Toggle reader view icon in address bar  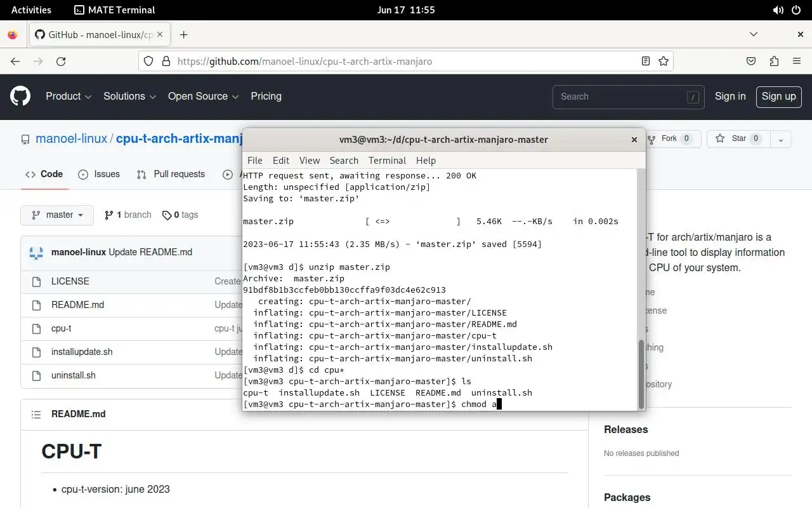tap(645, 62)
